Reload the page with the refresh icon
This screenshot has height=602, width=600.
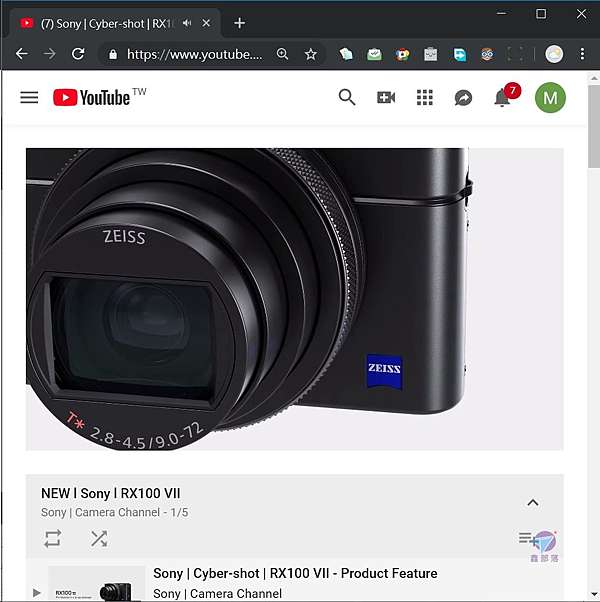tap(78, 54)
